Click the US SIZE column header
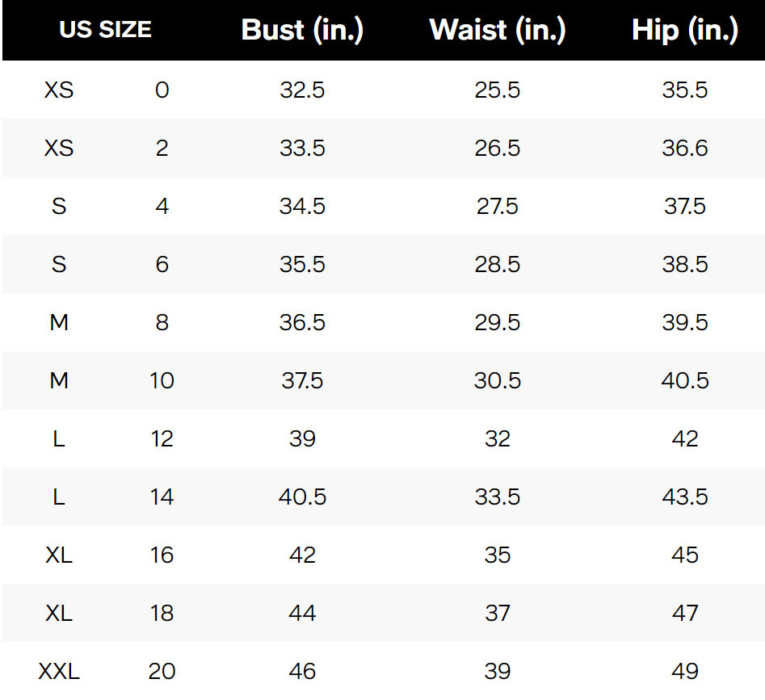Image resolution: width=765 pixels, height=700 pixels. [105, 30]
